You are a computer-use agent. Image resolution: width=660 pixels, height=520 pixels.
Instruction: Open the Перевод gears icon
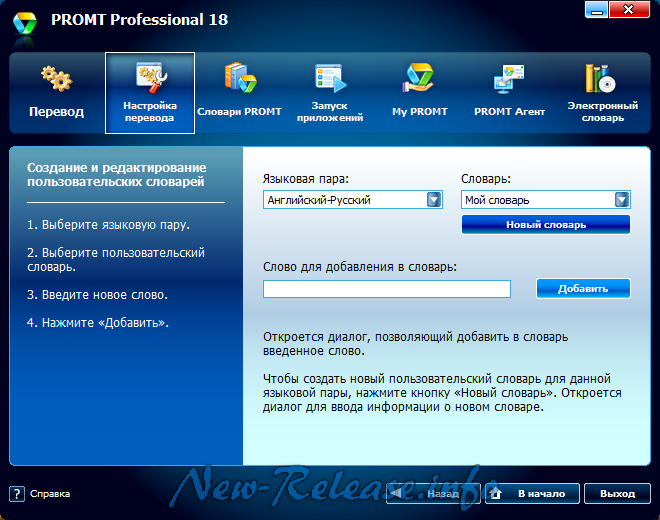click(56, 78)
